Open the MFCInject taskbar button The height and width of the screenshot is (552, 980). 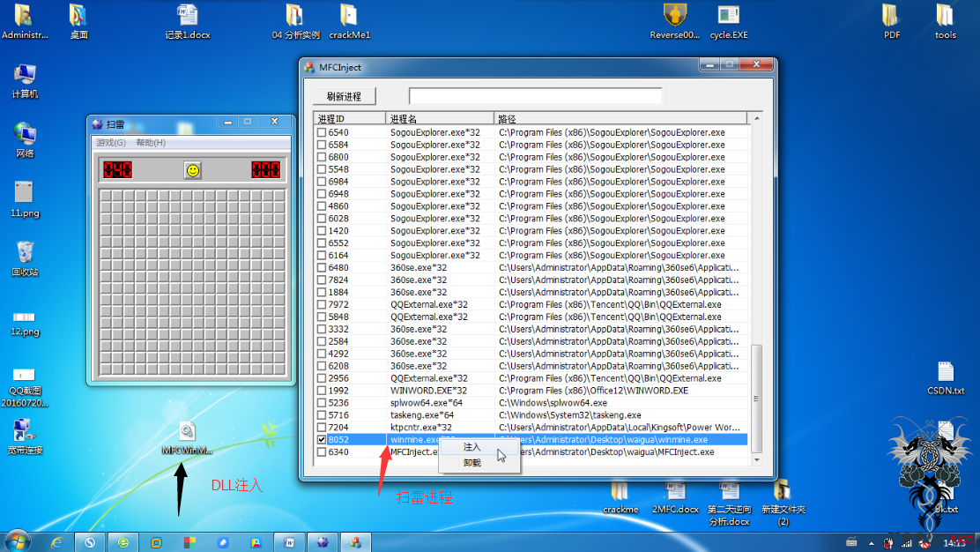(x=356, y=542)
